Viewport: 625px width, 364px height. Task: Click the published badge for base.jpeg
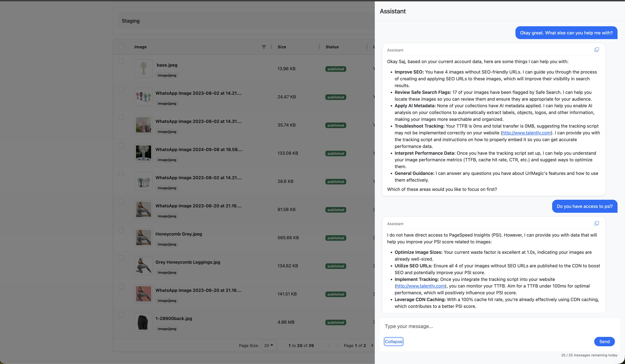336,69
